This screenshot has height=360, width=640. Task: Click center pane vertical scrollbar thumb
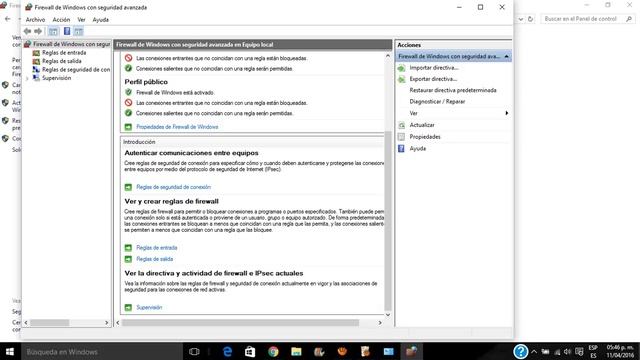388,220
